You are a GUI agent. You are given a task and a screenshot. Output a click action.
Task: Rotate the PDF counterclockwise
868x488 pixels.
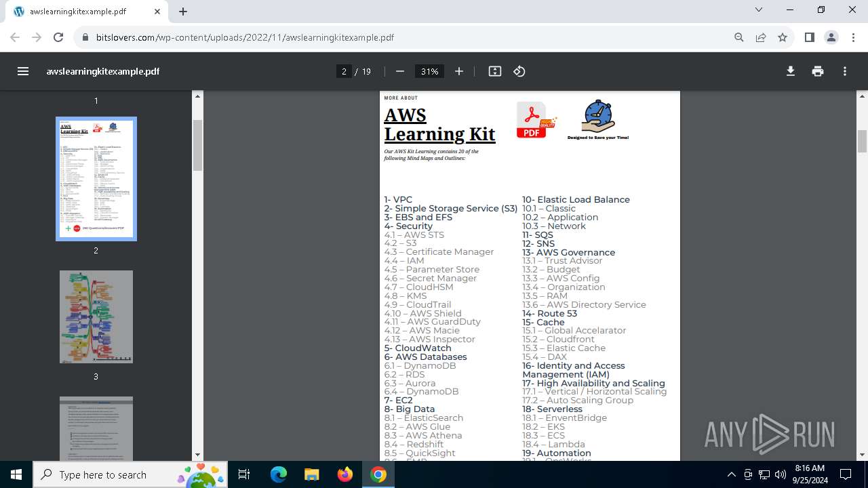519,71
